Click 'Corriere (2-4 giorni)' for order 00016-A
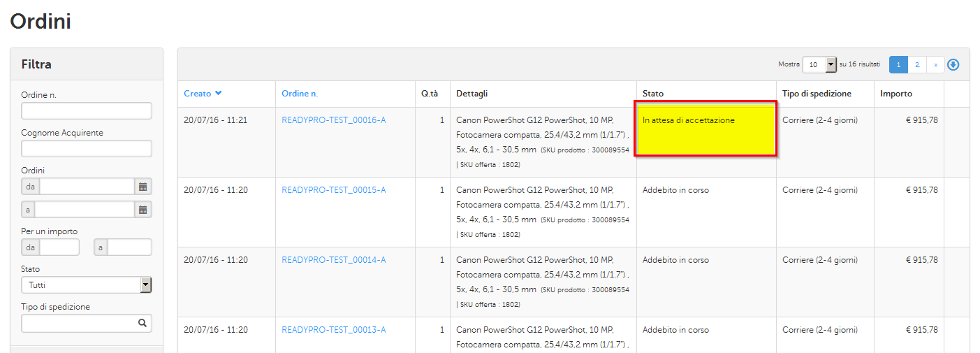980x353 pixels. click(x=820, y=120)
